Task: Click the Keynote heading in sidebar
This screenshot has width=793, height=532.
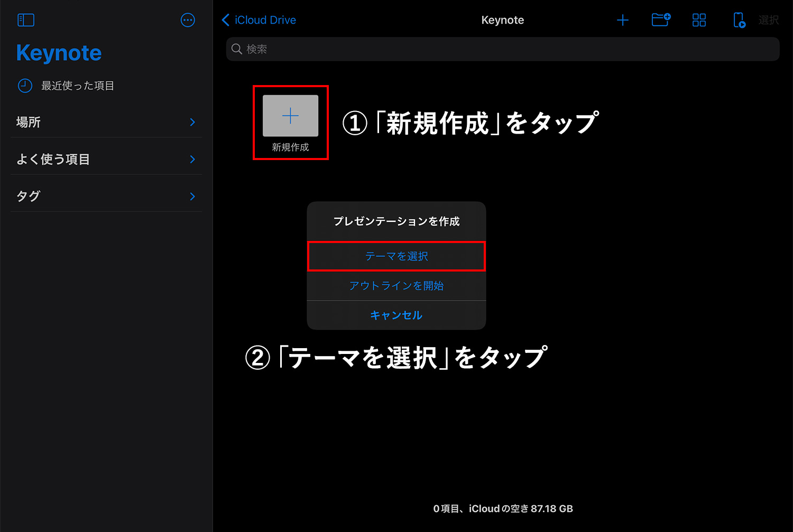Action: click(x=59, y=53)
